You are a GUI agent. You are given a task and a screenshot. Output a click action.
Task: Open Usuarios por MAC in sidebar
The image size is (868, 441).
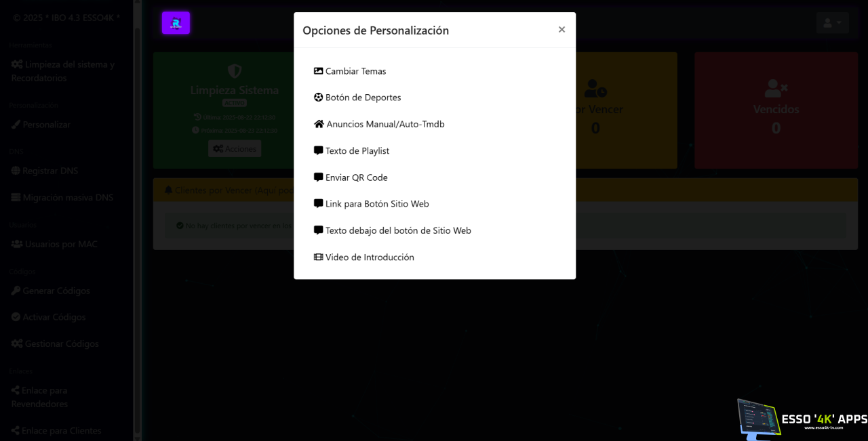[61, 244]
